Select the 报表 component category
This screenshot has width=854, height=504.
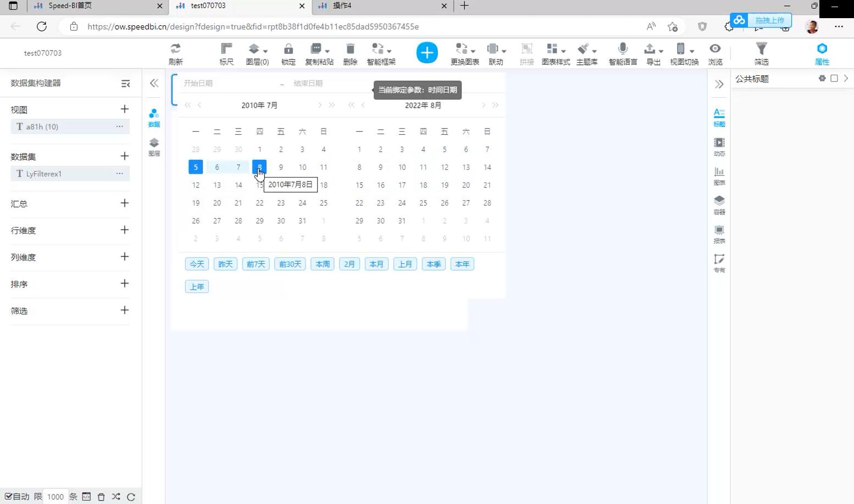[x=719, y=235]
